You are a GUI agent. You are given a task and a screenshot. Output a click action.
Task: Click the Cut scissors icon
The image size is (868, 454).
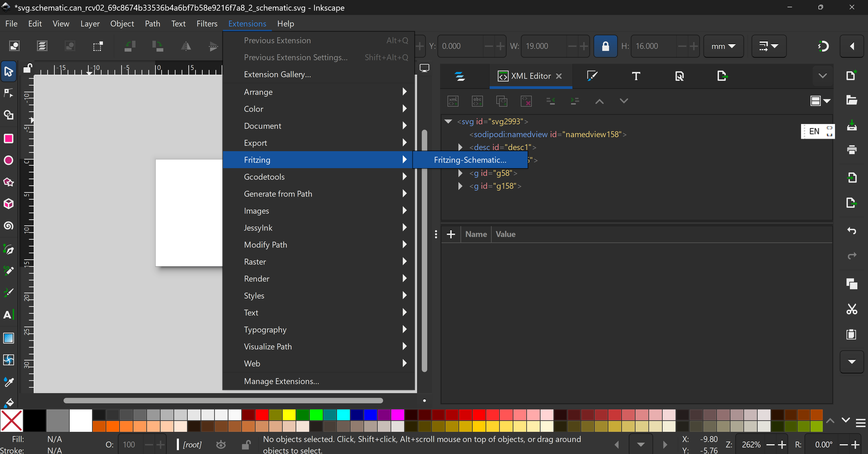click(851, 309)
